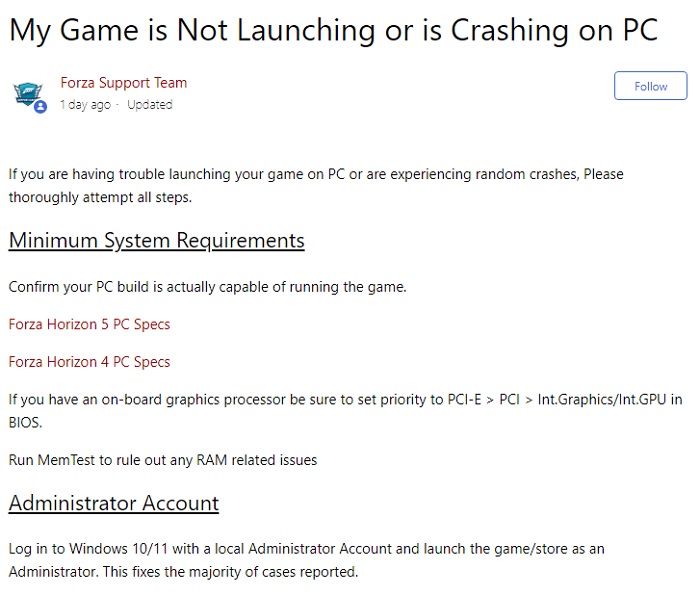
Task: Click the word "BIOS." ending the paragraph
Action: coord(25,423)
